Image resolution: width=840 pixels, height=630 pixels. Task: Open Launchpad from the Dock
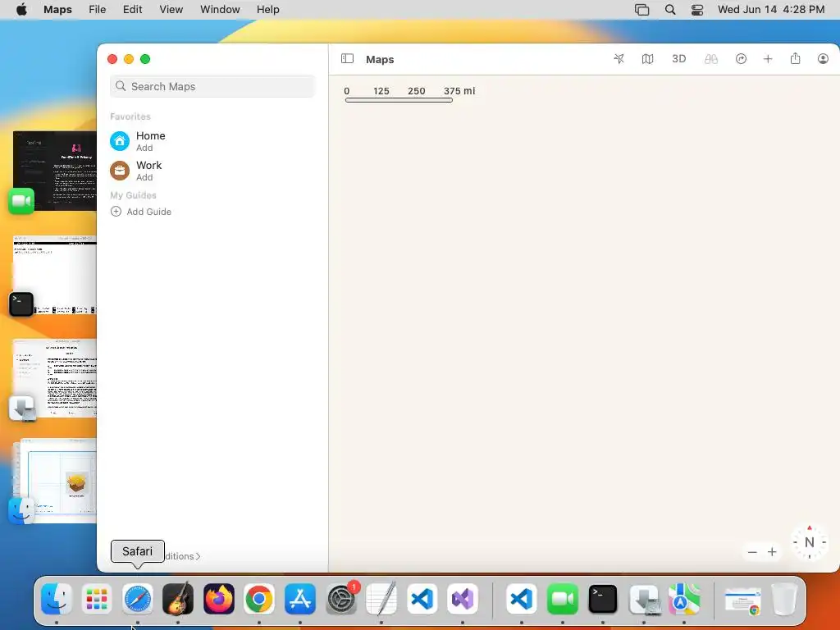97,599
